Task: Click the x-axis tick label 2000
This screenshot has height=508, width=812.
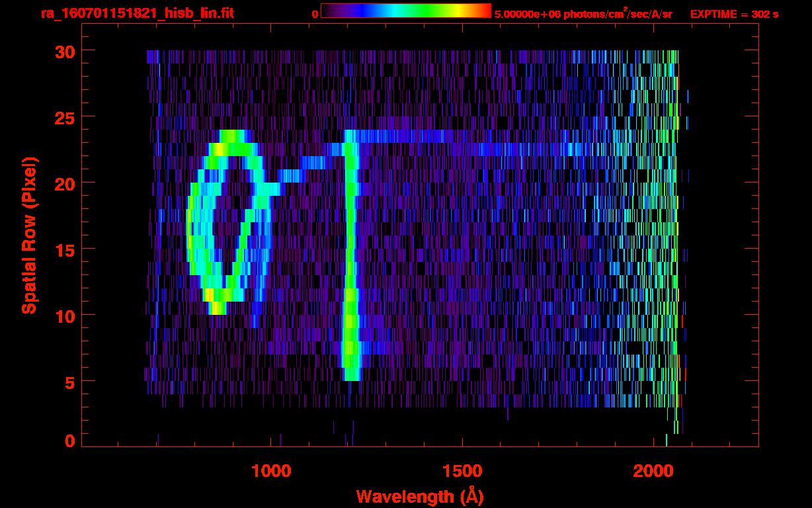Action: [x=653, y=471]
